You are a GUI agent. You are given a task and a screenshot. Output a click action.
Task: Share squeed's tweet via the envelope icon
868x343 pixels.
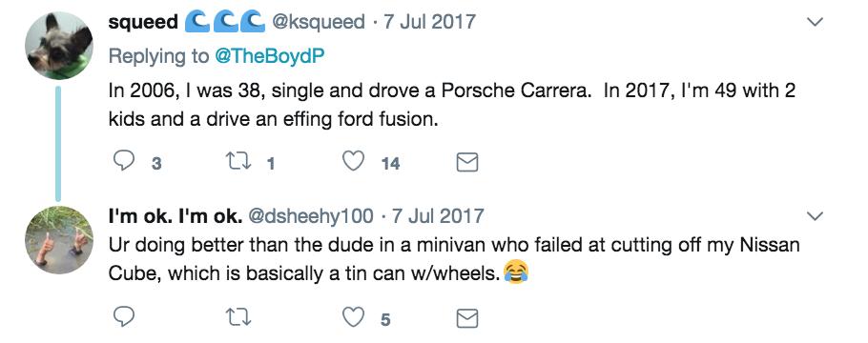pyautogui.click(x=467, y=162)
